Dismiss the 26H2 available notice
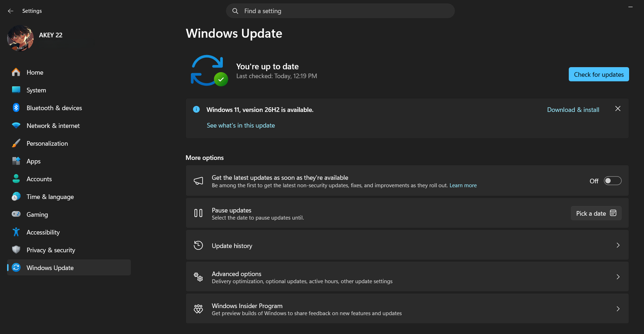 pos(618,109)
